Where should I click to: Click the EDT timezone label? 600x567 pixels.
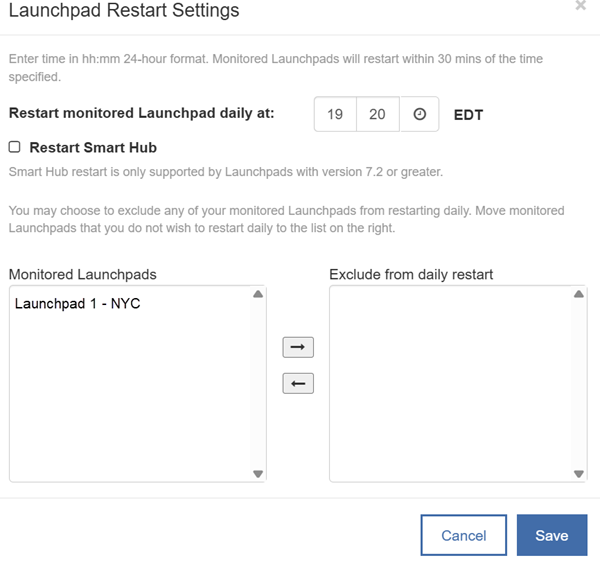[x=468, y=115]
